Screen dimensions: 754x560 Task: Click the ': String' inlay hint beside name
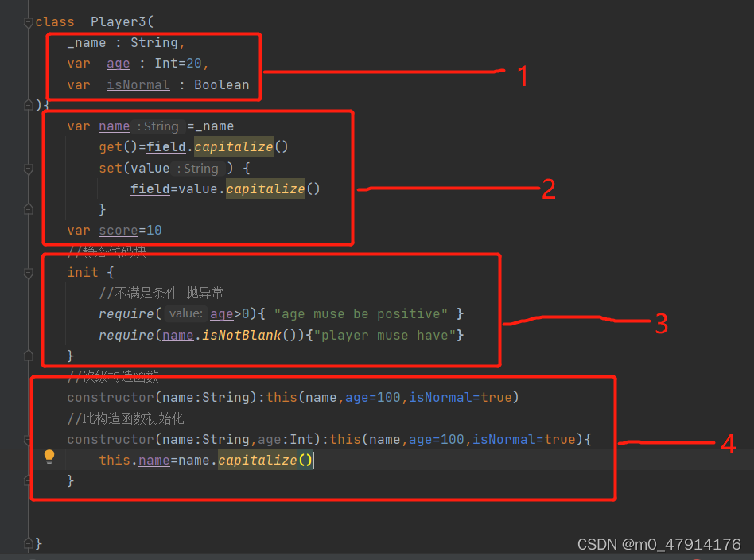coord(158,126)
